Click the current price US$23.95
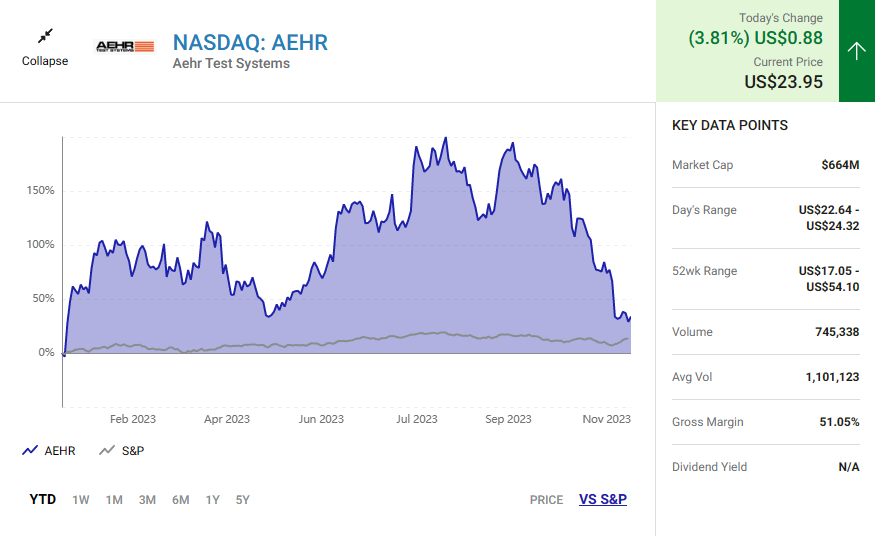The width and height of the screenshot is (875, 536). (783, 82)
